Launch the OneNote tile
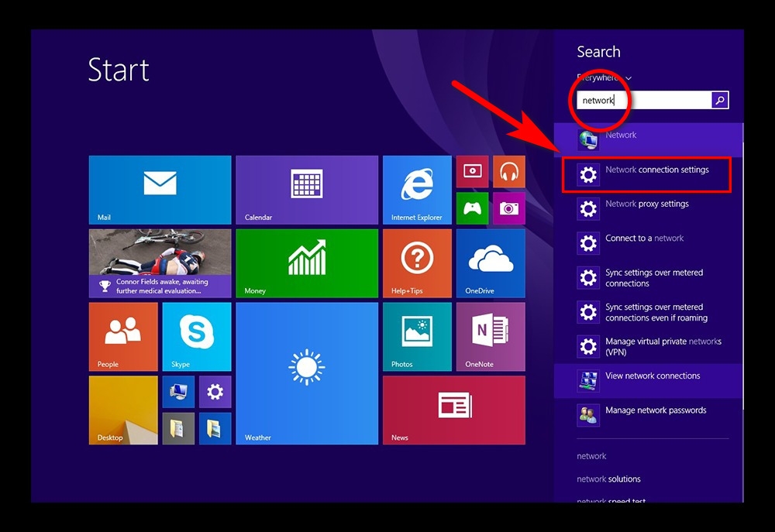 click(491, 336)
